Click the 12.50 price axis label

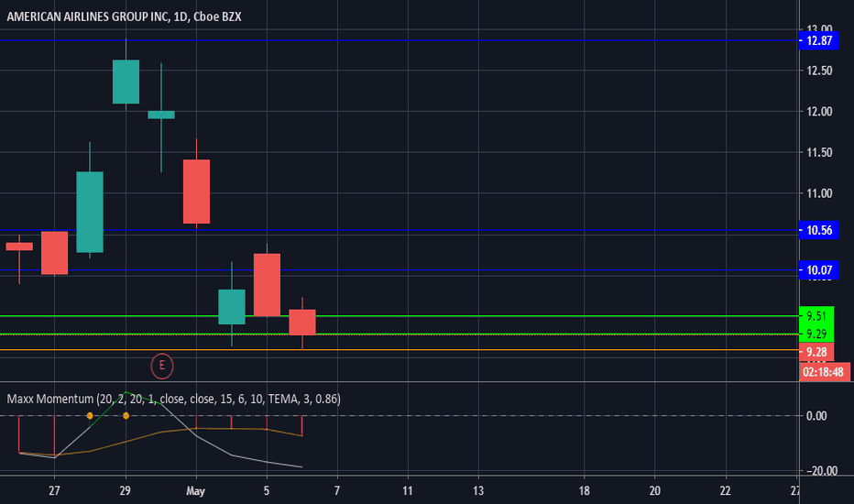tap(819, 71)
